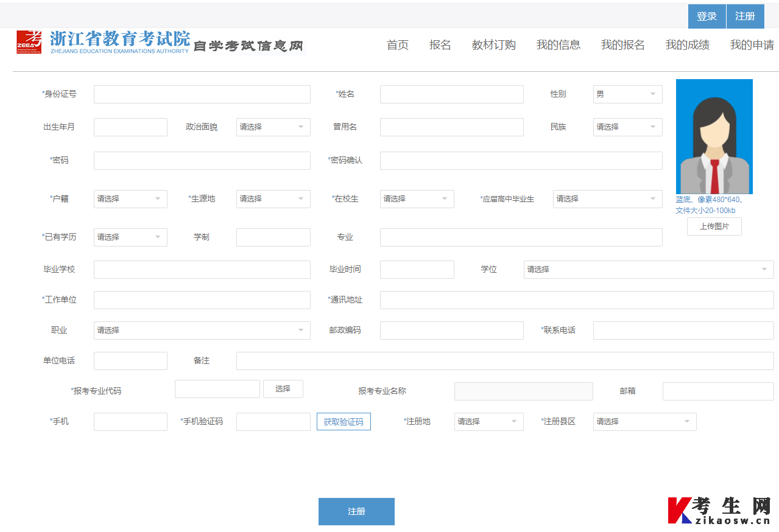Expand the 学位 dropdown
The image size is (779, 532).
click(x=649, y=270)
